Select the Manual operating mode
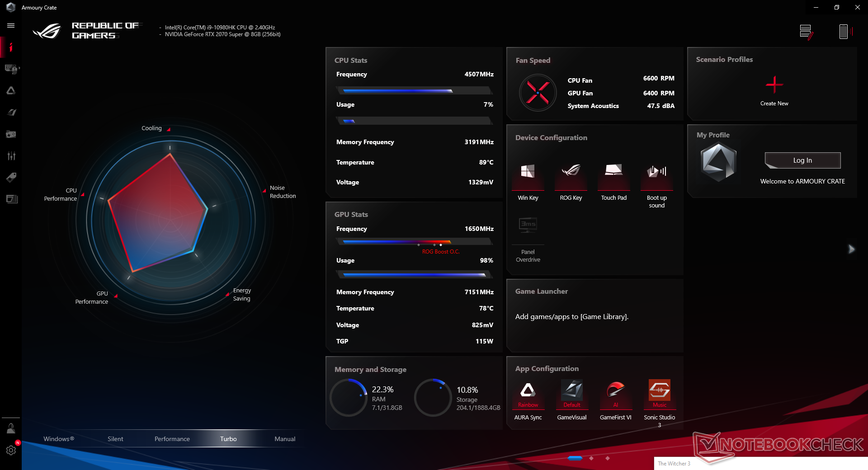Image resolution: width=868 pixels, height=470 pixels. (x=285, y=439)
